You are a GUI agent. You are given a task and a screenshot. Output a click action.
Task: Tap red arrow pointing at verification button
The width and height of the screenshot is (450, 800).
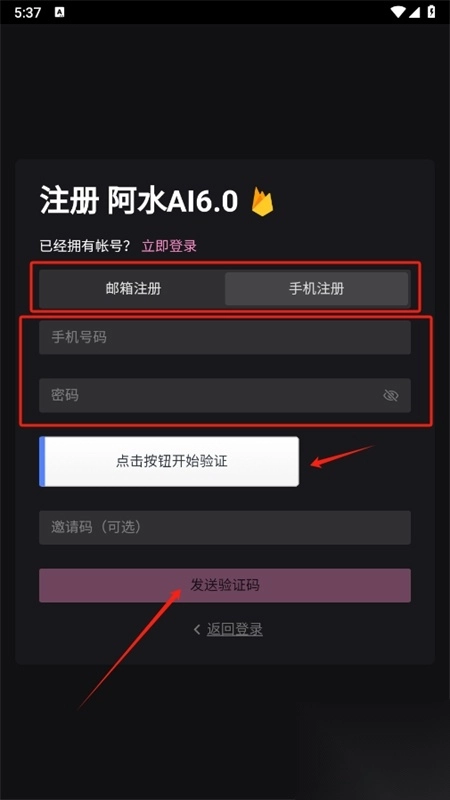tap(342, 456)
